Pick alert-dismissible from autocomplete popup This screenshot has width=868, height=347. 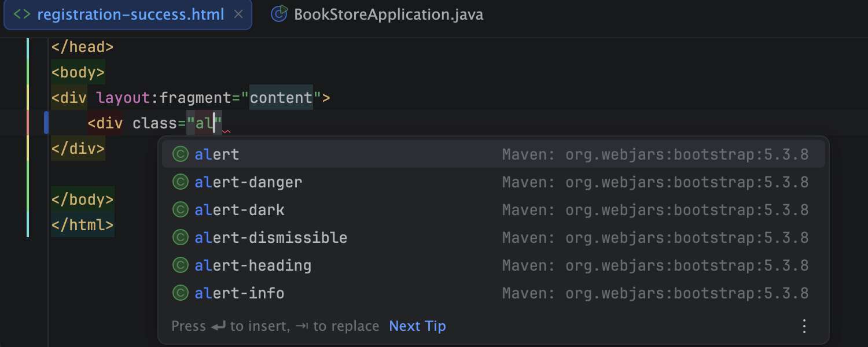pos(270,237)
